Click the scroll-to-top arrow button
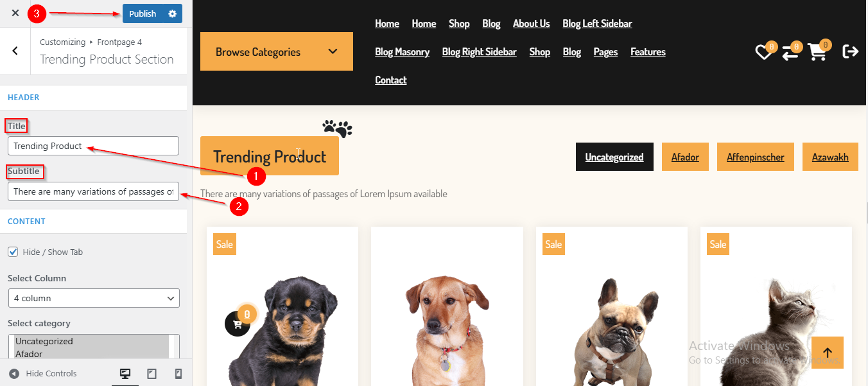This screenshot has height=386, width=868. click(828, 353)
